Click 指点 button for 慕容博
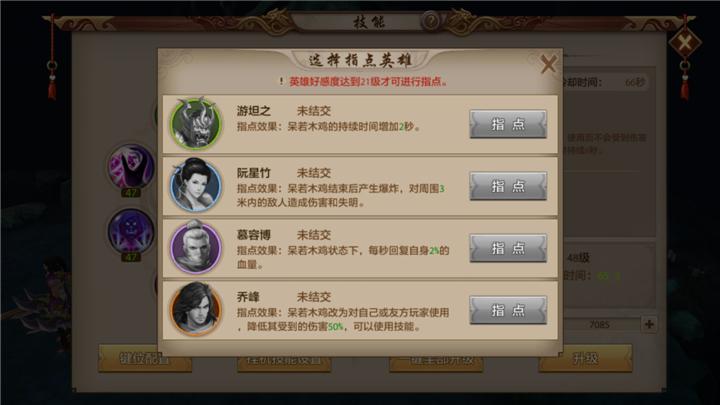 [508, 248]
